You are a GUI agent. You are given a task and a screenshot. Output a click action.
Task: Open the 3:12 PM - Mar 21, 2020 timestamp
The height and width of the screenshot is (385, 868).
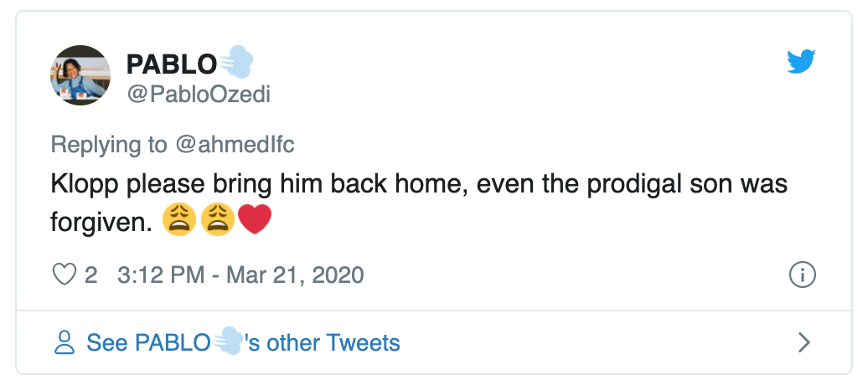tap(241, 275)
